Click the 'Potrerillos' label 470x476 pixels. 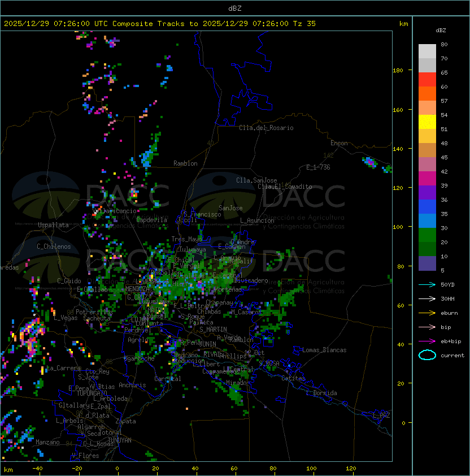(94, 312)
